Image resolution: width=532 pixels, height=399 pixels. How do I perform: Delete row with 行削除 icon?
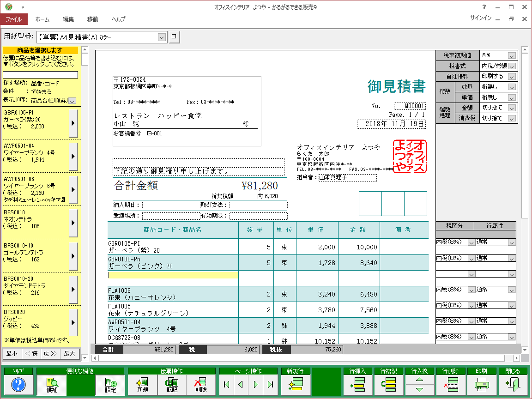[x=451, y=385]
